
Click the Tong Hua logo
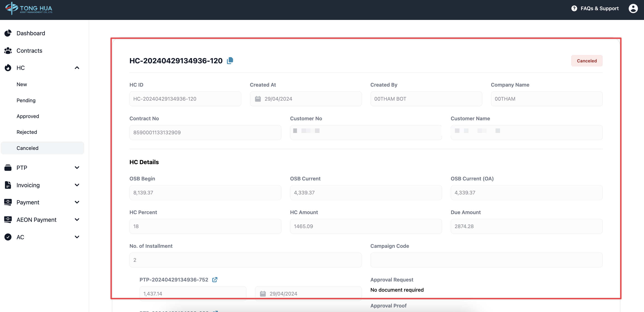point(29,9)
